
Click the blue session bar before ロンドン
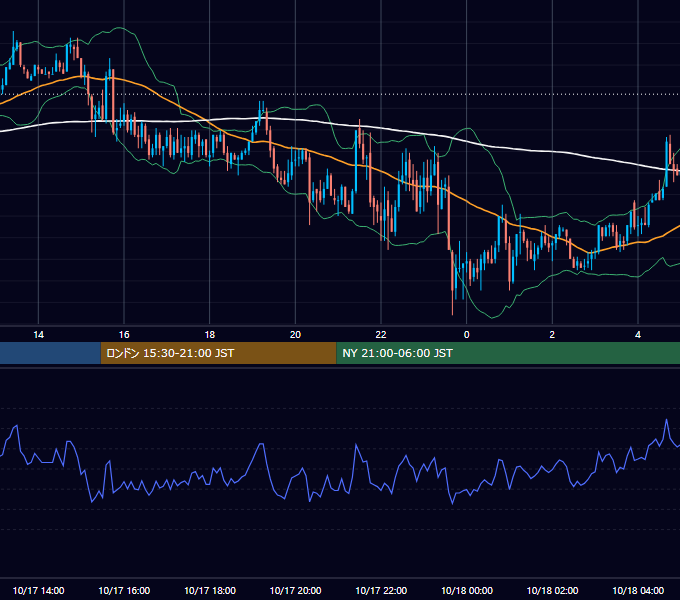50,353
